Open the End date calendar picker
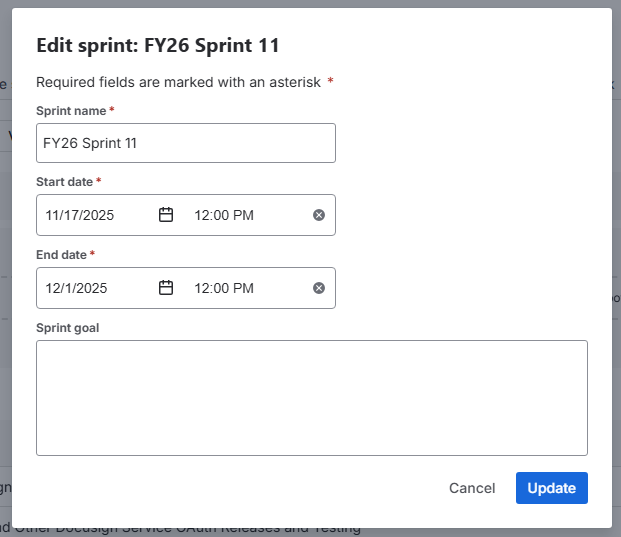621x537 pixels. 167,288
